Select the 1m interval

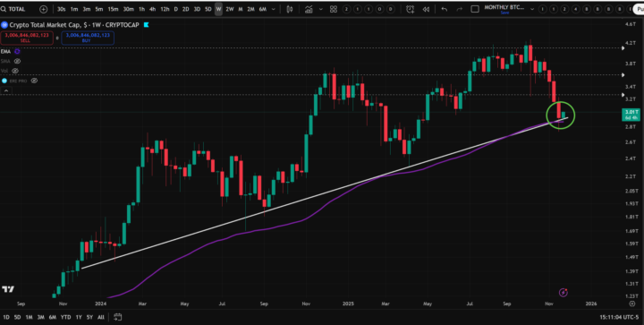[x=74, y=9]
